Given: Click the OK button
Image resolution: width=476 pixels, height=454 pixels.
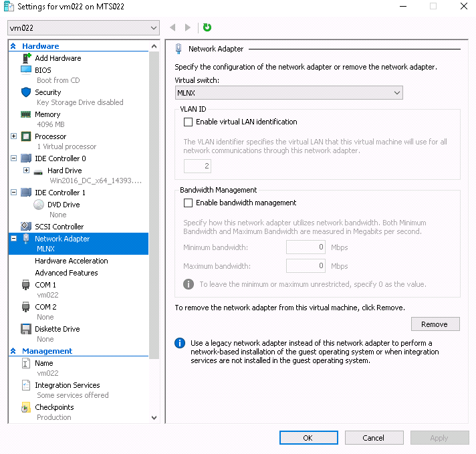Looking at the screenshot, I should coord(308,438).
